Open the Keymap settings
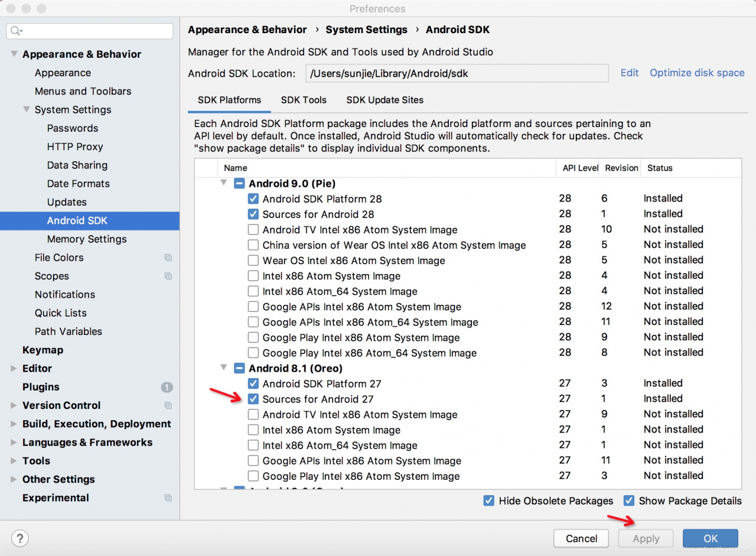The height and width of the screenshot is (556, 756). click(x=43, y=350)
